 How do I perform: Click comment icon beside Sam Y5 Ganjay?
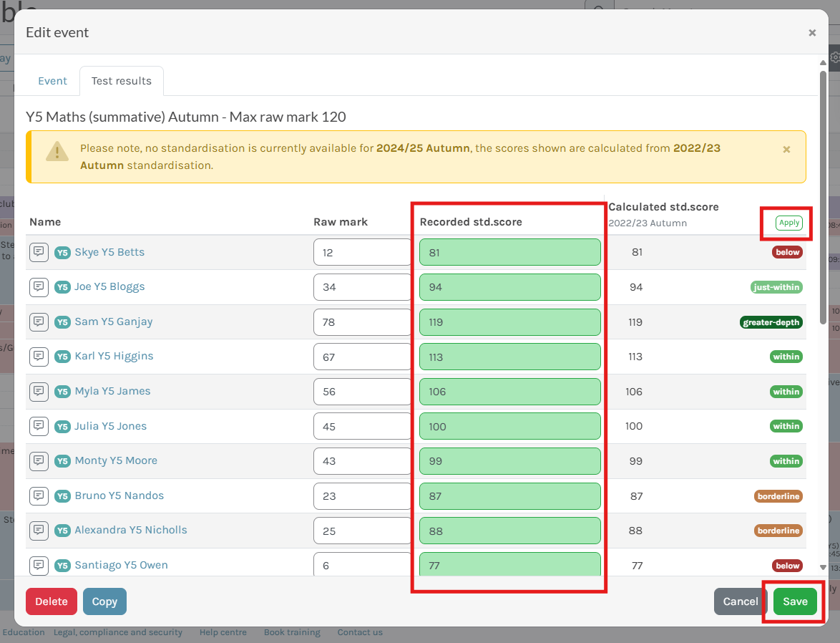[39, 321]
